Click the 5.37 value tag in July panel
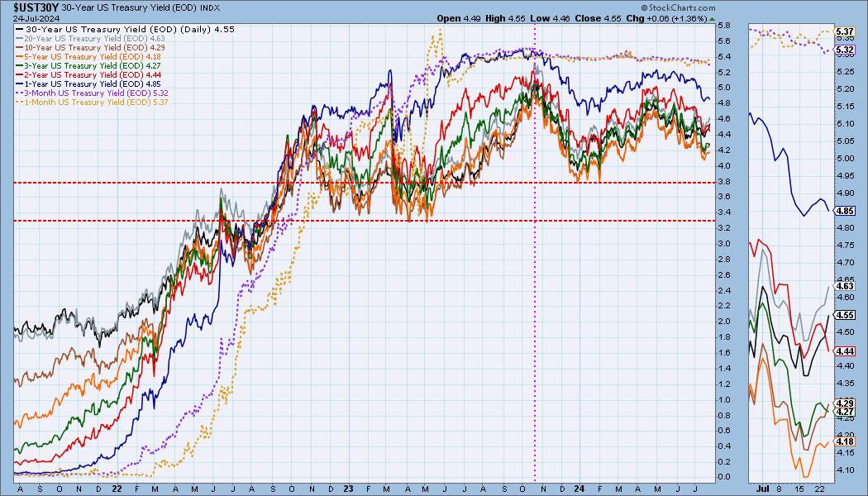The image size is (868, 496). [845, 32]
